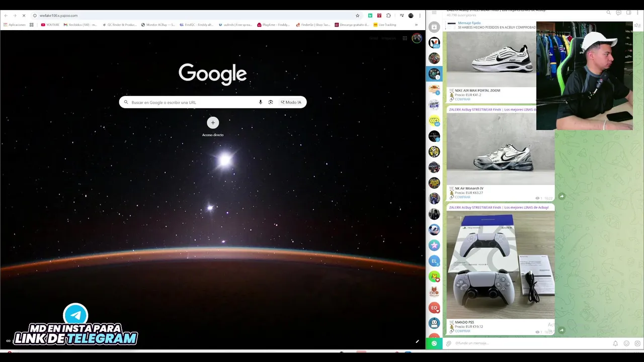Open the Mensaje fijado pinned message

pyautogui.click(x=492, y=25)
